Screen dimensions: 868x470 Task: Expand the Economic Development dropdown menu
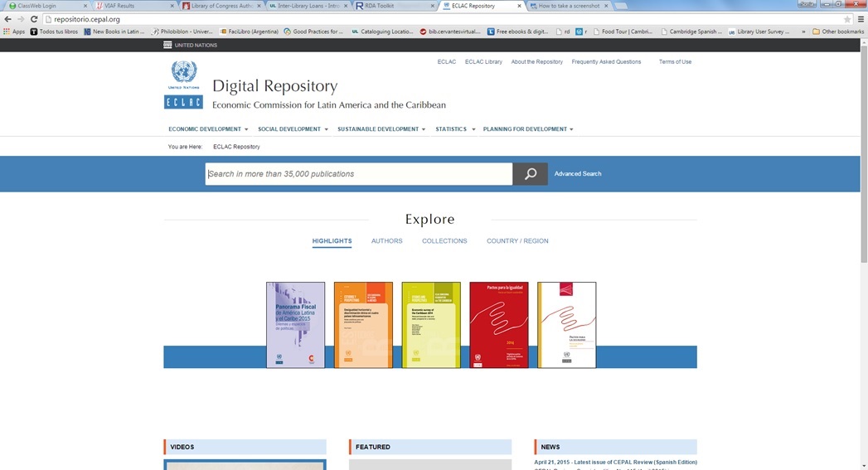207,129
